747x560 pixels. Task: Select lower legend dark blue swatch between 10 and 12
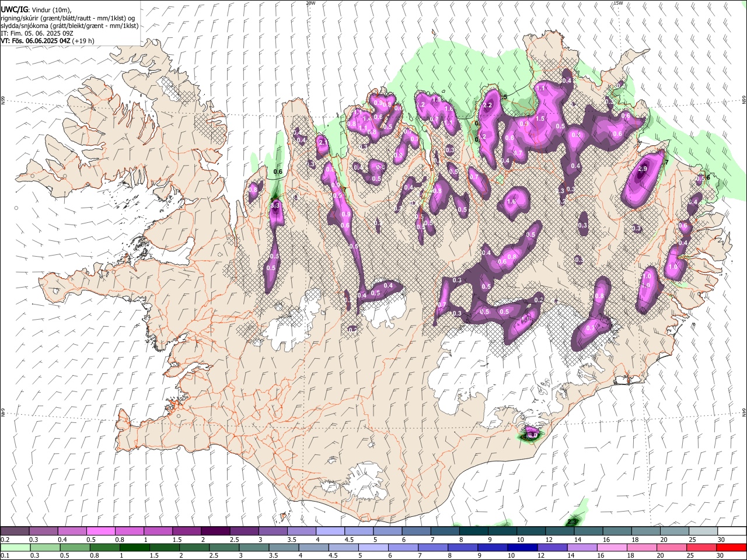(x=521, y=547)
